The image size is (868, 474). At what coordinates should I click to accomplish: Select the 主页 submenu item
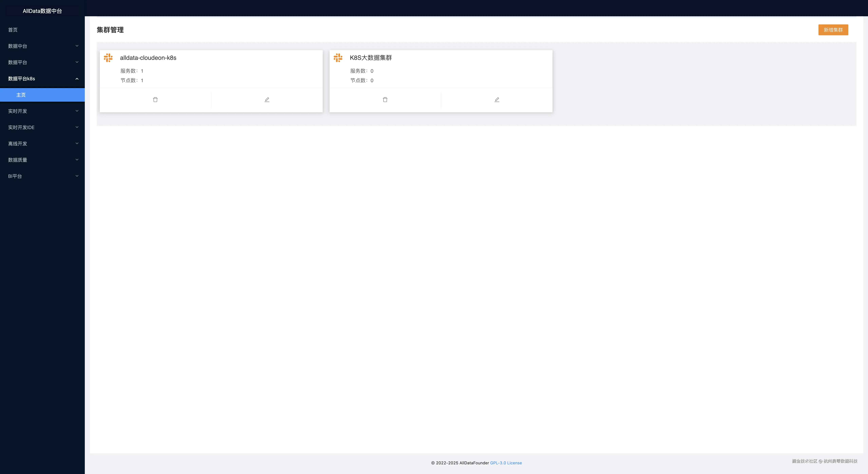(x=21, y=95)
